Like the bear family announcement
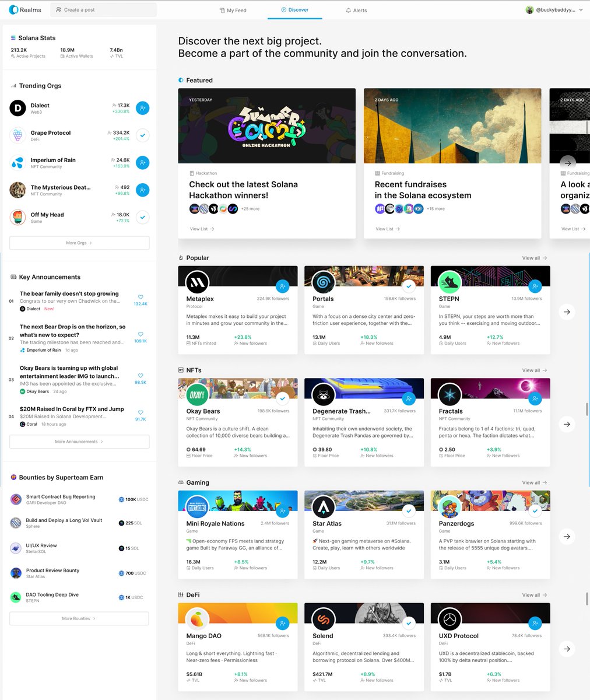The width and height of the screenshot is (590, 700). (141, 297)
